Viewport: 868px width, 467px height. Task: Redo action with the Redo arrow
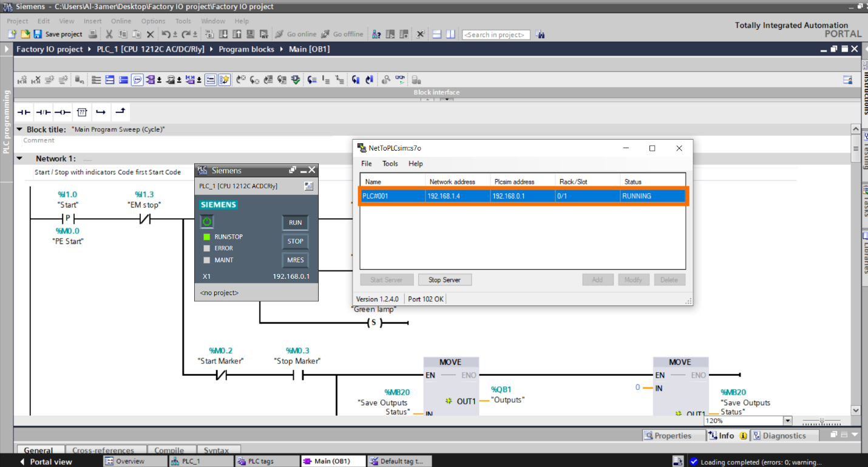(186, 35)
